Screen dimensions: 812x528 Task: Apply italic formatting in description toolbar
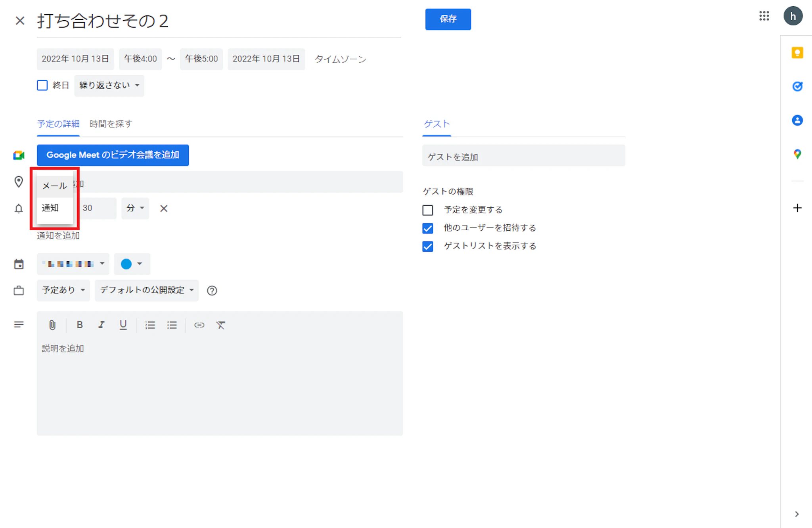click(101, 325)
